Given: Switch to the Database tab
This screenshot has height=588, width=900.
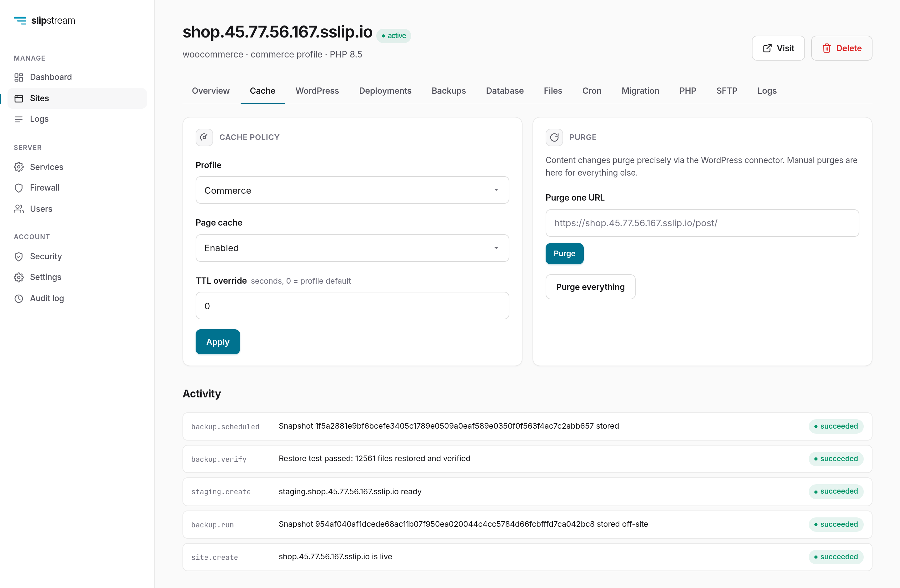Looking at the screenshot, I should [504, 91].
